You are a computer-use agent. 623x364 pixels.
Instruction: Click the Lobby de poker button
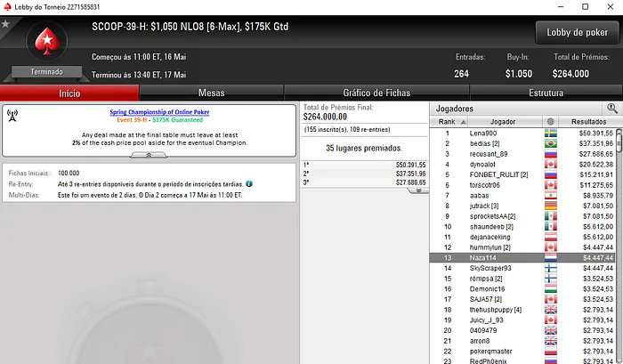pyautogui.click(x=577, y=33)
